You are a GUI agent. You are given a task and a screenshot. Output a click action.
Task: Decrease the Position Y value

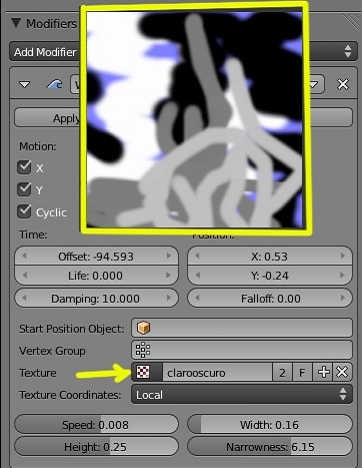click(197, 275)
